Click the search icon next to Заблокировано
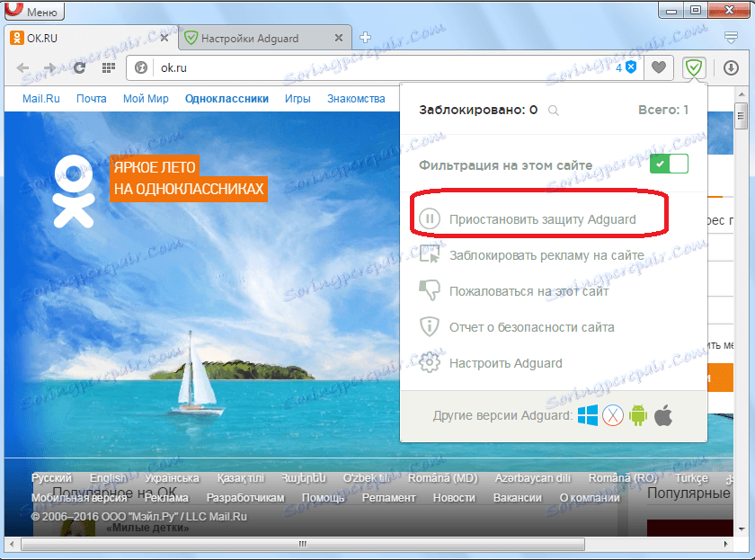 (554, 111)
